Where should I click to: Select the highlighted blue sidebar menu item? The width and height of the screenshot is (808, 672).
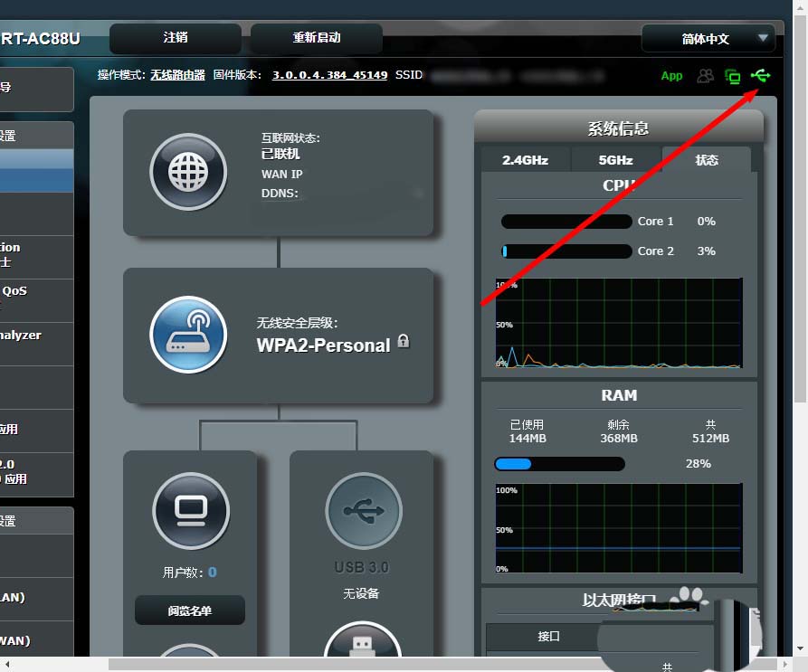pos(36,171)
